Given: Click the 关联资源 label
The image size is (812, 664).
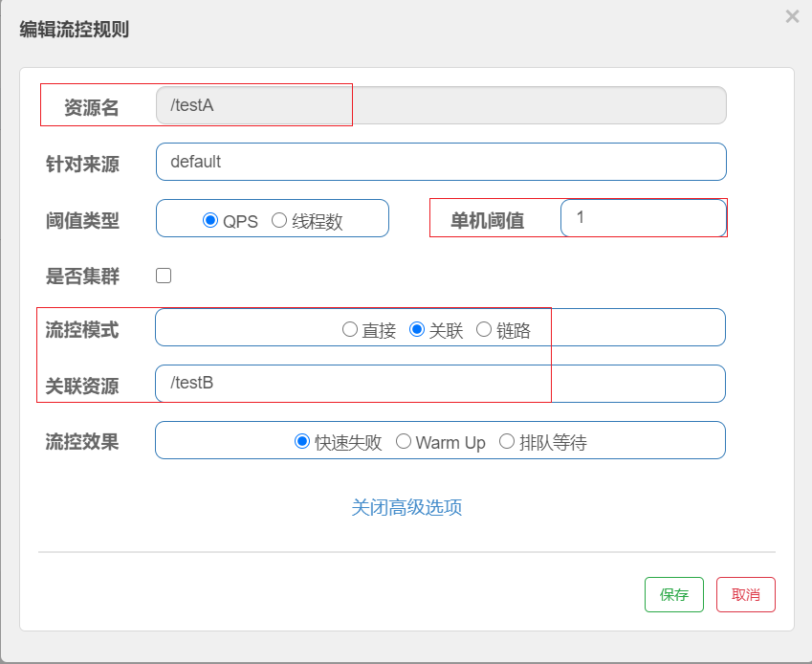Looking at the screenshot, I should coord(82,386).
